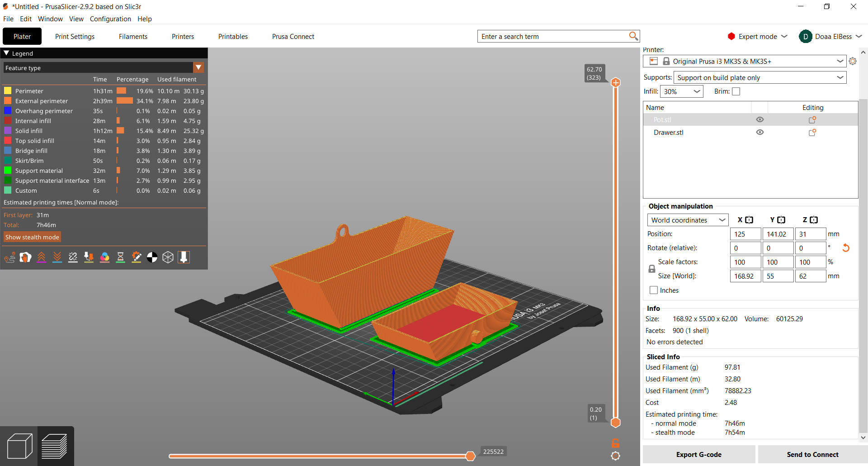Open the Printables tab
This screenshot has width=868, height=466.
(233, 36)
